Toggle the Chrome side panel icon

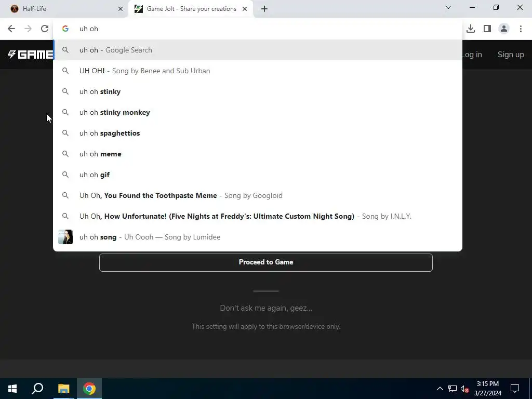[487, 29]
